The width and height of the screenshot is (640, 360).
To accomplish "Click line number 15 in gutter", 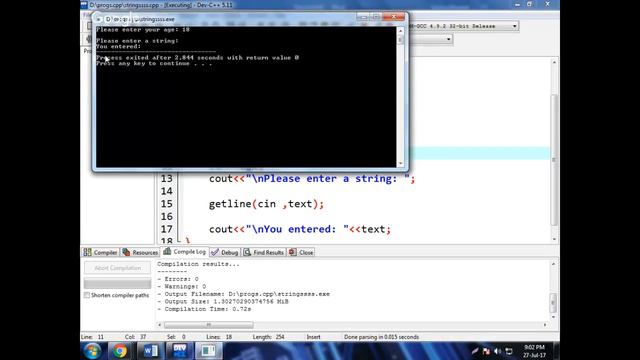I will 167,204.
